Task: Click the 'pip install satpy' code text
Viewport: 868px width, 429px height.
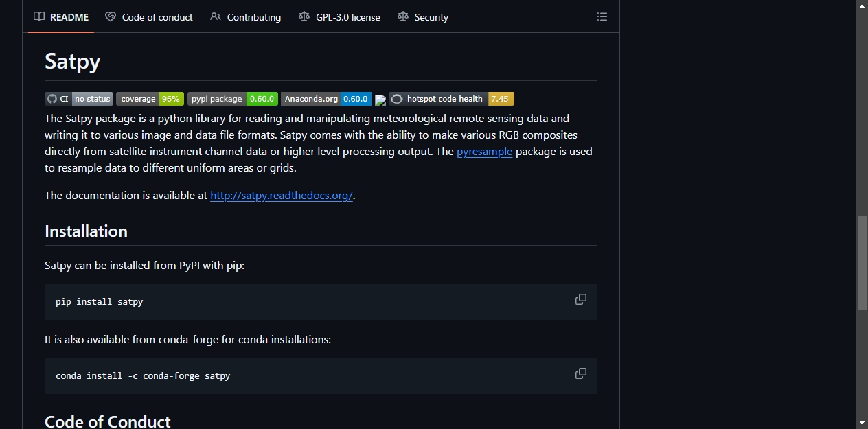Action: (x=100, y=301)
